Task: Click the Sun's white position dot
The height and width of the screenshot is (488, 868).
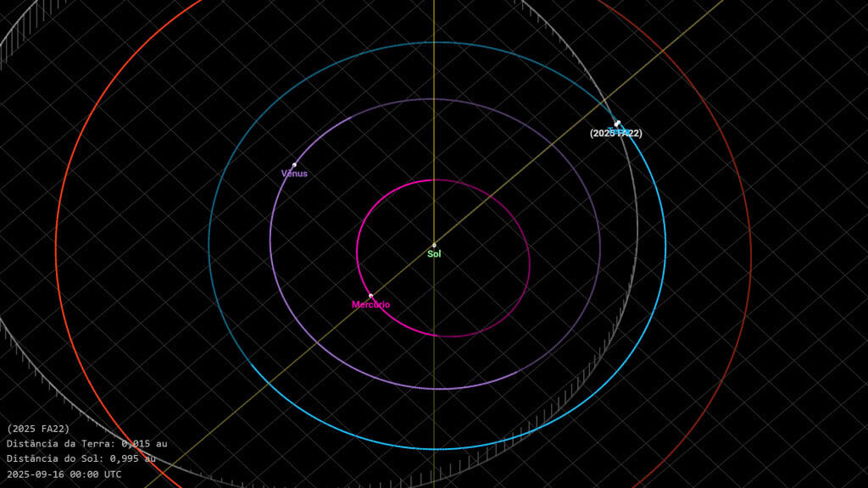Action: tap(434, 245)
